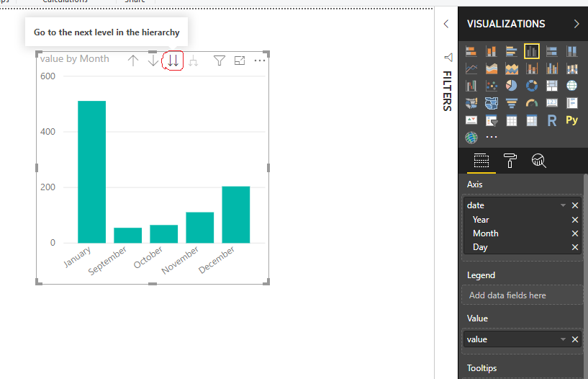Switch to the Format paint roller tab

(510, 161)
